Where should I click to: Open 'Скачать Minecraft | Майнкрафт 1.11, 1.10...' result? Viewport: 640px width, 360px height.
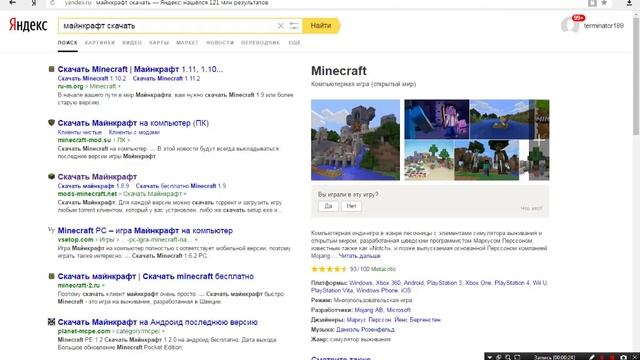(140, 69)
